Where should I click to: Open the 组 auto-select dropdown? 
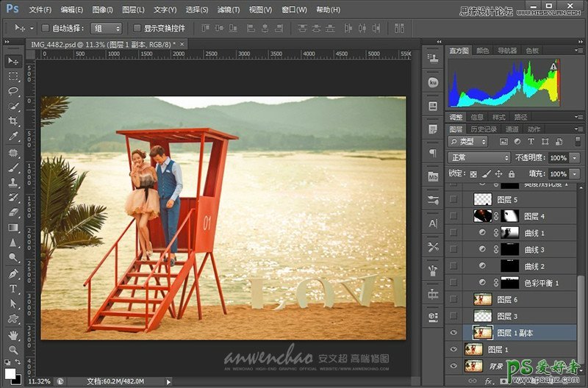[107, 28]
